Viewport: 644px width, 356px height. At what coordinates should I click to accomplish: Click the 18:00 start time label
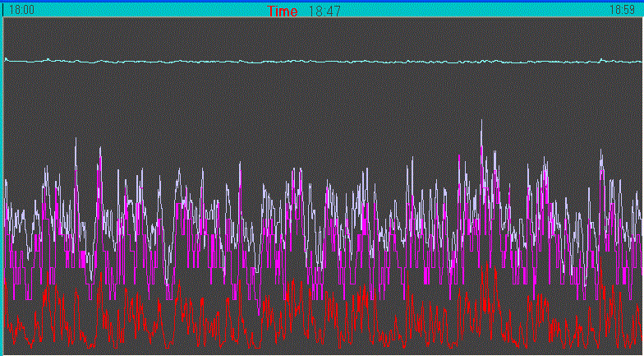[22, 10]
